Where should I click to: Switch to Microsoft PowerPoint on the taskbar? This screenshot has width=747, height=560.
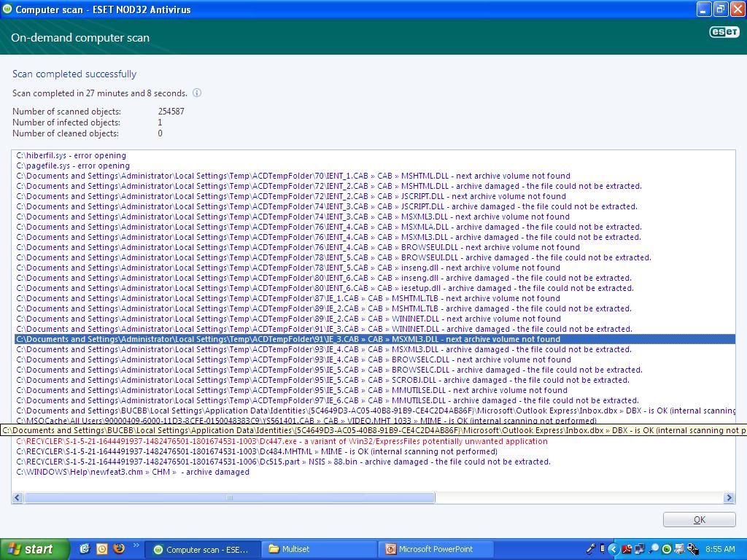tap(436, 550)
